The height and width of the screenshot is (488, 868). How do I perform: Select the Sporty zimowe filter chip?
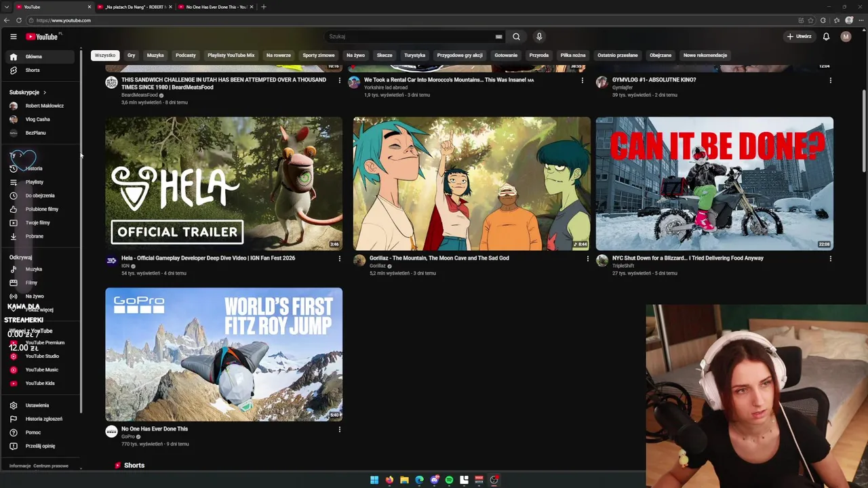coord(319,56)
